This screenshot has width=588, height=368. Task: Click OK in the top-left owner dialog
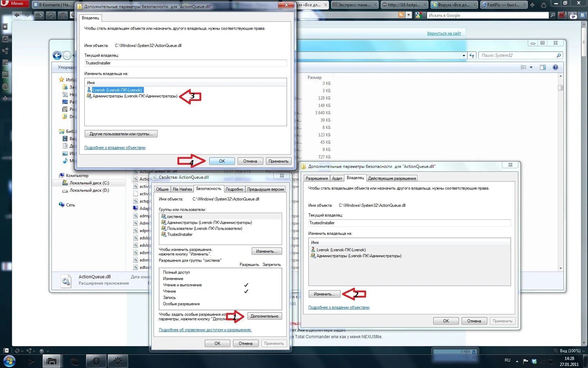(x=222, y=161)
